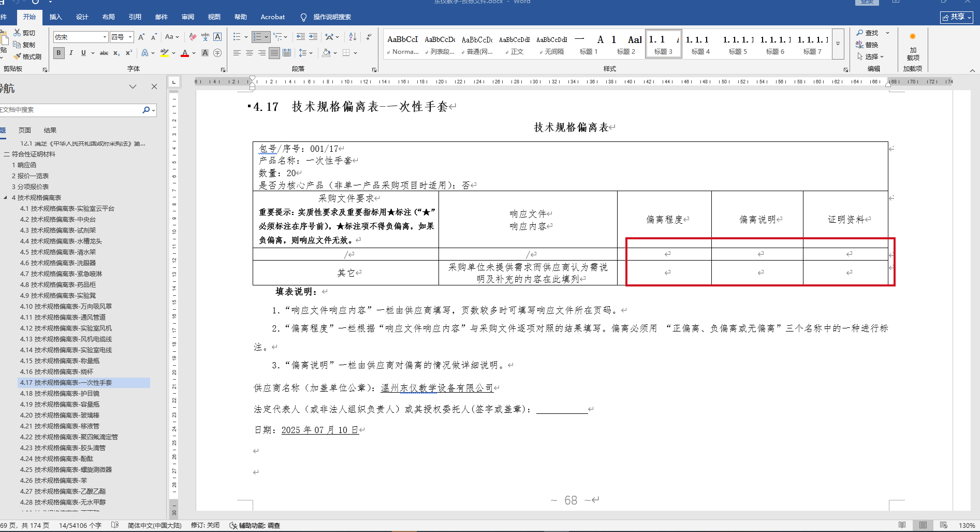Go to heading 4.1 技术规格偏离表-实验室云平台
This screenshot has width=980, height=532.
(67, 208)
